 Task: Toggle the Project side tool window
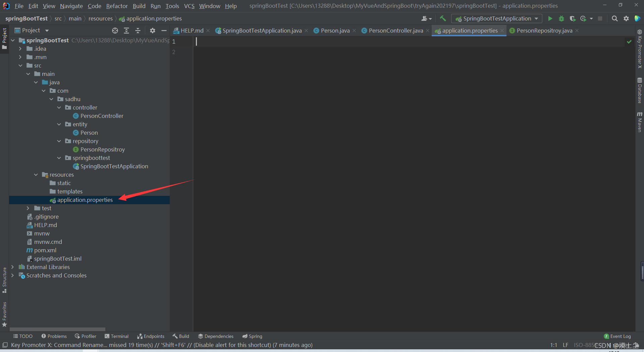4,38
